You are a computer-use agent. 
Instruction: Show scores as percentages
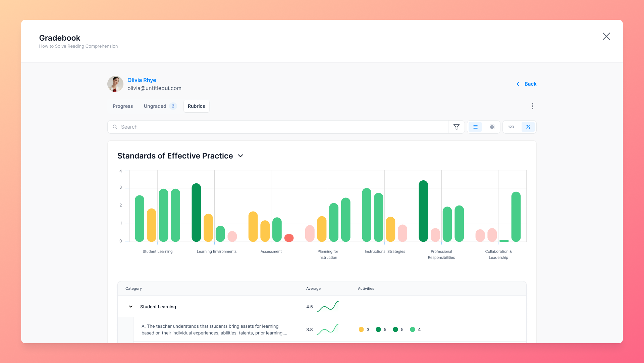coord(528,127)
